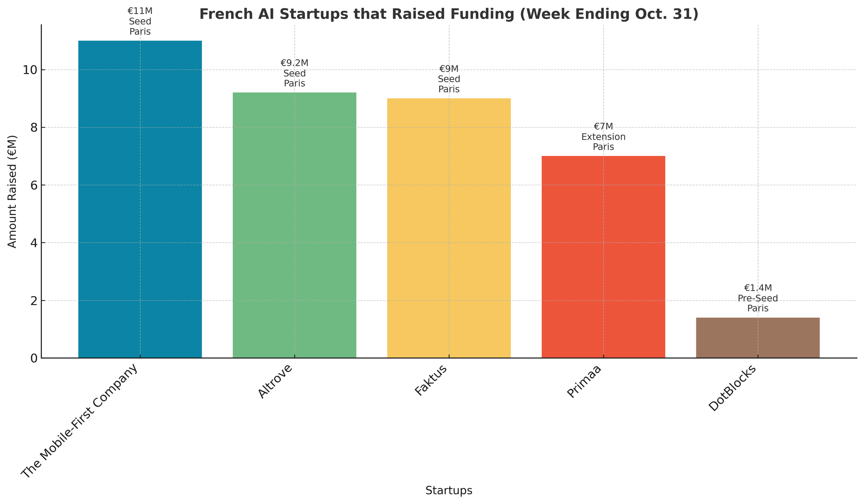
Task: Click the '€7M Extension Paris' annotation
Action: tap(603, 137)
